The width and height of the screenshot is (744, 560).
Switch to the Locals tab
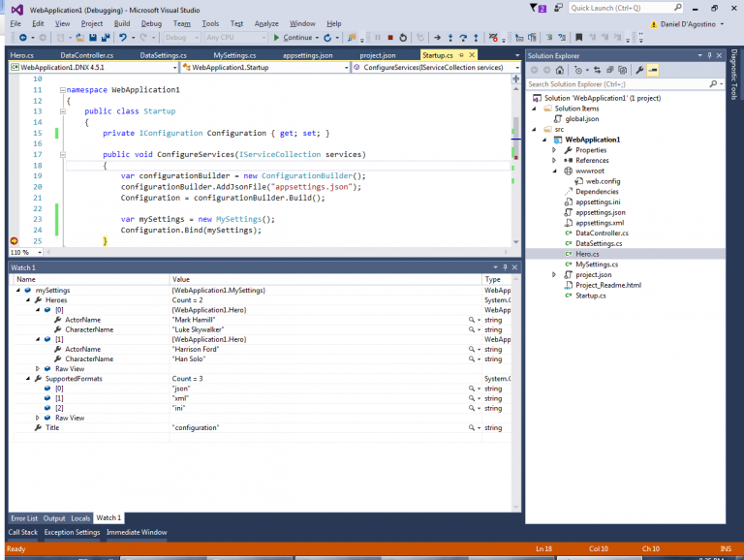click(x=80, y=518)
